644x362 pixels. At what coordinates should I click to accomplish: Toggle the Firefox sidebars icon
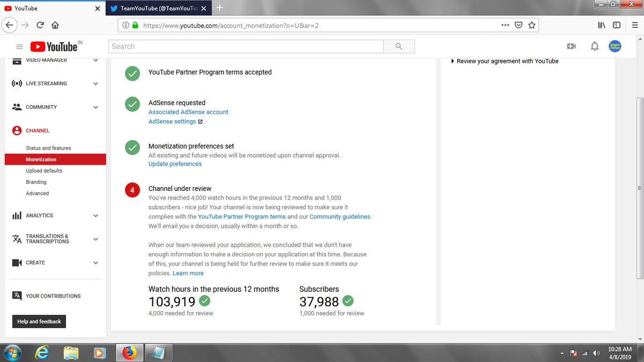pos(617,25)
